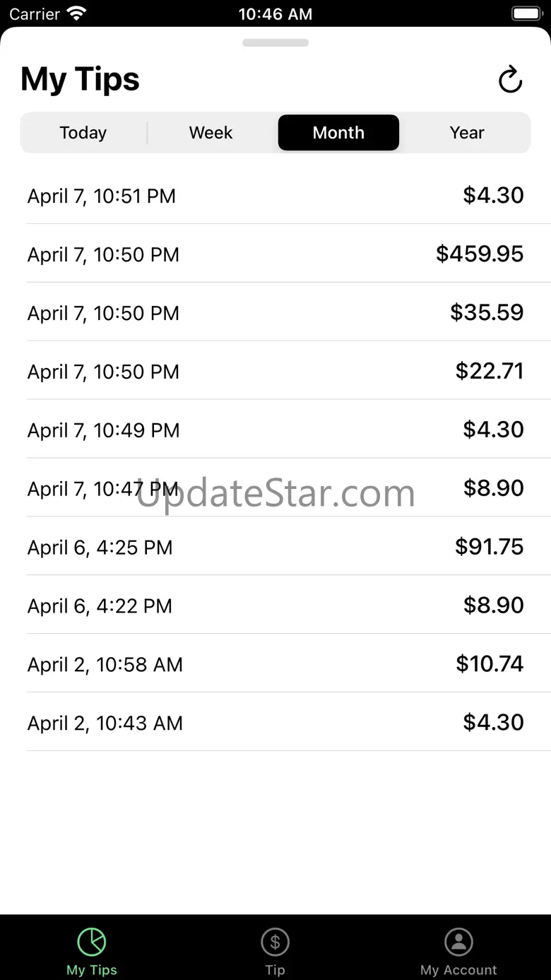The width and height of the screenshot is (551, 980).
Task: Select the Month segment
Action: (x=338, y=133)
